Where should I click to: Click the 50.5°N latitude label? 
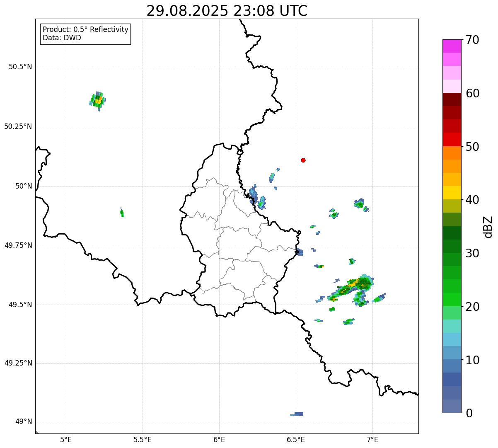click(20, 67)
